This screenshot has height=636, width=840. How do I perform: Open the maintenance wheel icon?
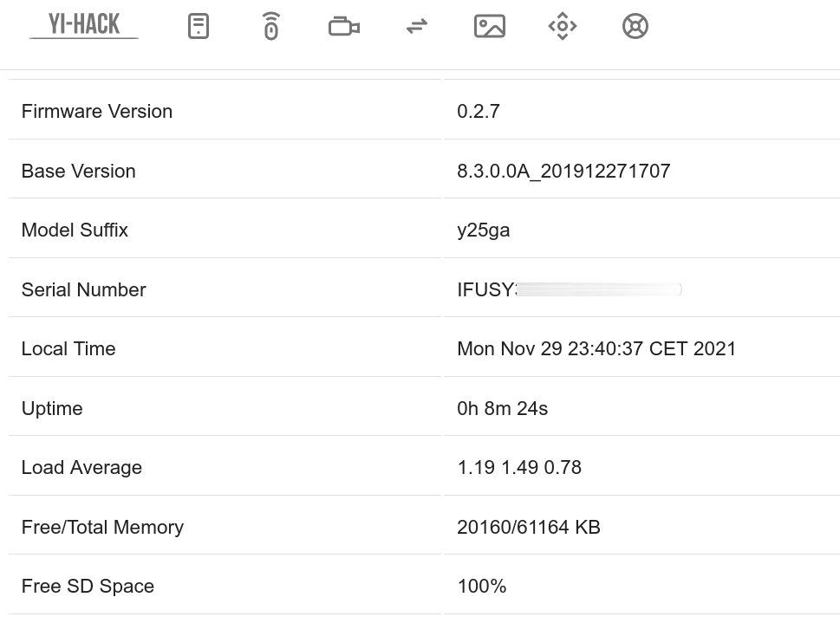pos(635,26)
